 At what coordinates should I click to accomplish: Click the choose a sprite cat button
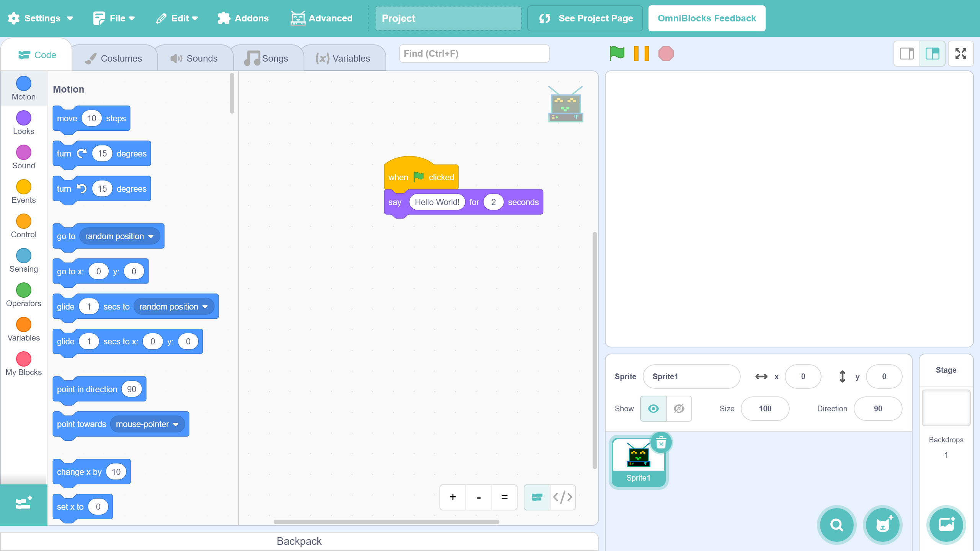[882, 525]
